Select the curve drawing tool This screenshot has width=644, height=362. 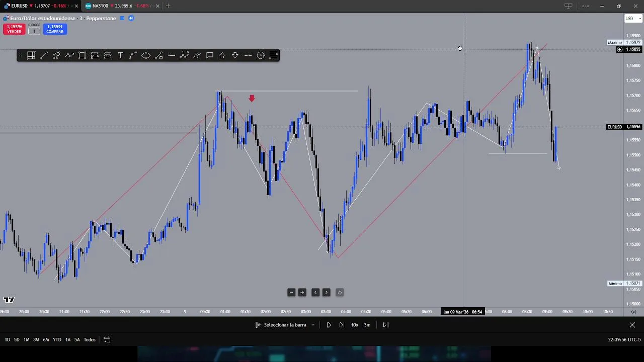click(133, 55)
